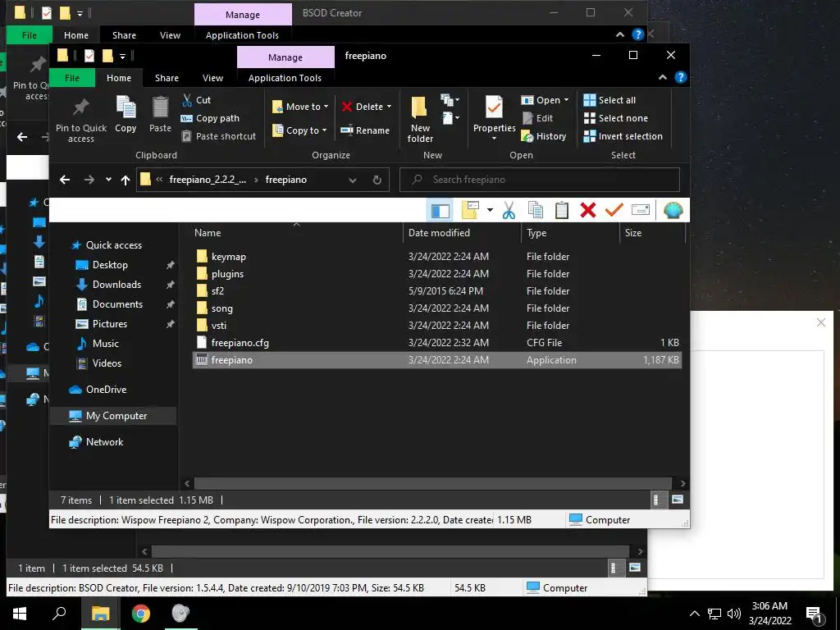Open Chrome from the taskbar
The height and width of the screenshot is (630, 840).
click(x=140, y=614)
